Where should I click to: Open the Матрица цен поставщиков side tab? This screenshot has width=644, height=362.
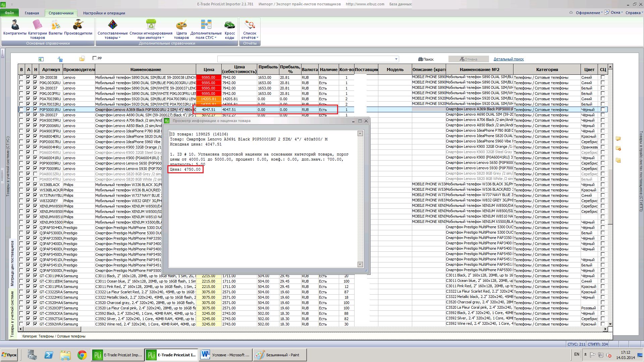click(12, 263)
